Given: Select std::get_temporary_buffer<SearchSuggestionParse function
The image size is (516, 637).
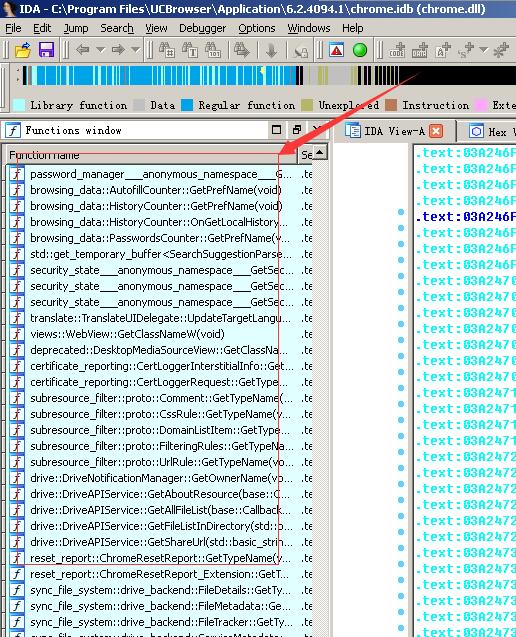Looking at the screenshot, I should [161, 254].
